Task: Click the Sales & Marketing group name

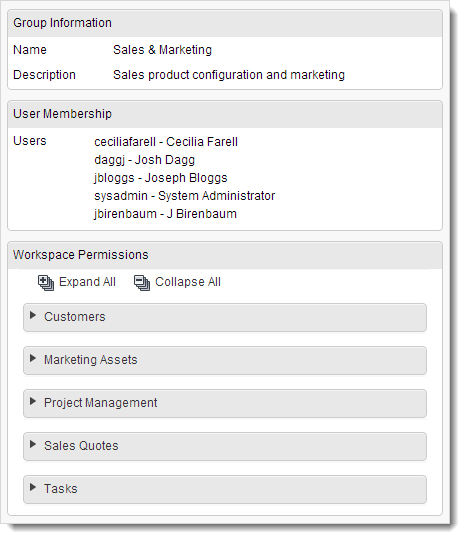Action: pyautogui.click(x=162, y=50)
